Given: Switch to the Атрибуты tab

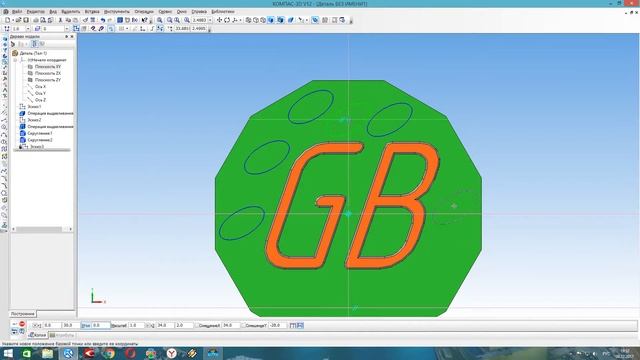Looking at the screenshot, I should [62, 335].
